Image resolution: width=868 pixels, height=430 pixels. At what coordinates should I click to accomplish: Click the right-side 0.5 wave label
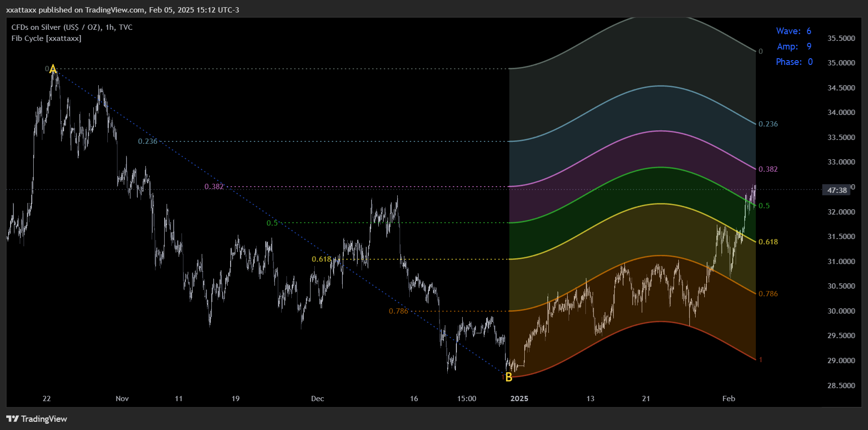click(764, 205)
